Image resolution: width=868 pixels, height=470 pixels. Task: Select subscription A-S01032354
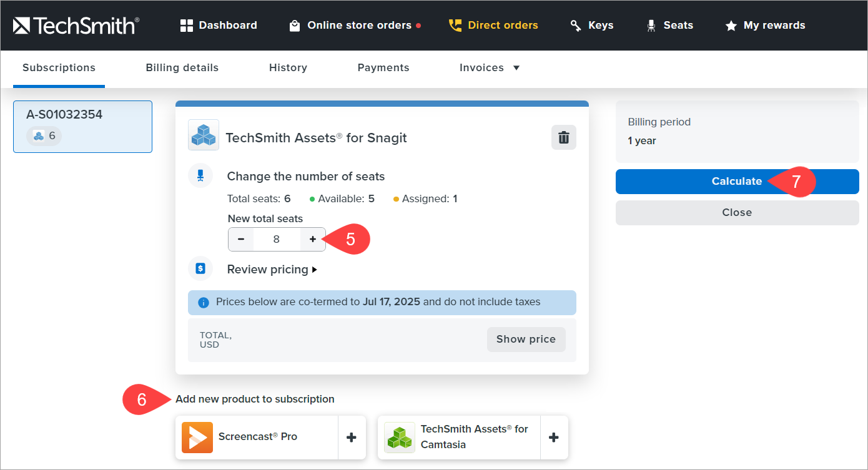(x=82, y=127)
